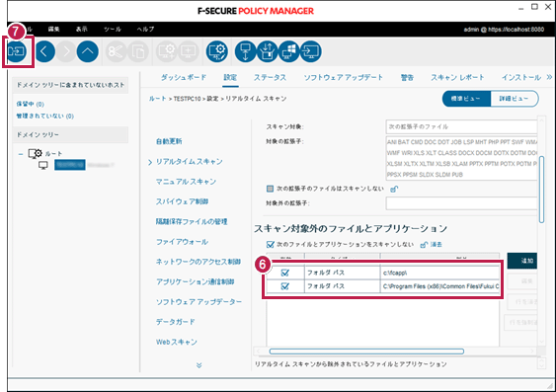
Task: Uncheck 次のファイルとアプリケーションをスキャンしない checkbox
Action: tap(271, 245)
